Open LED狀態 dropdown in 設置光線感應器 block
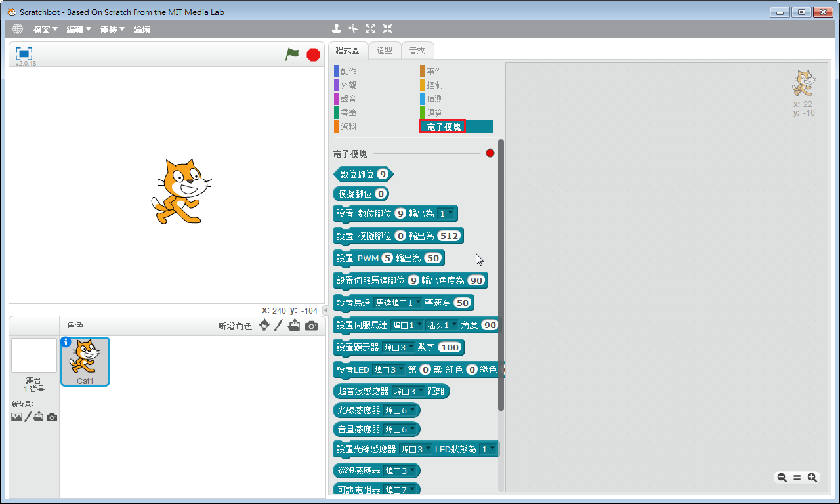The height and width of the screenshot is (504, 840). (x=488, y=450)
